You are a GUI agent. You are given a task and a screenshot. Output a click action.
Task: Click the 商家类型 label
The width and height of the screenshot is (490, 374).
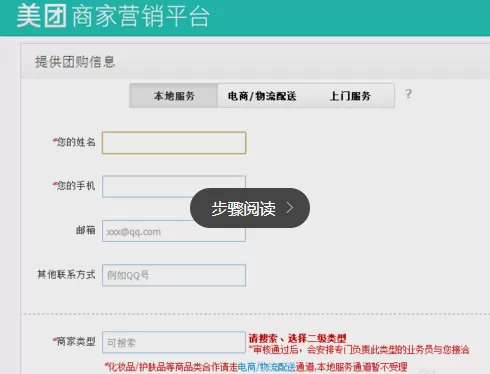pyautogui.click(x=74, y=341)
